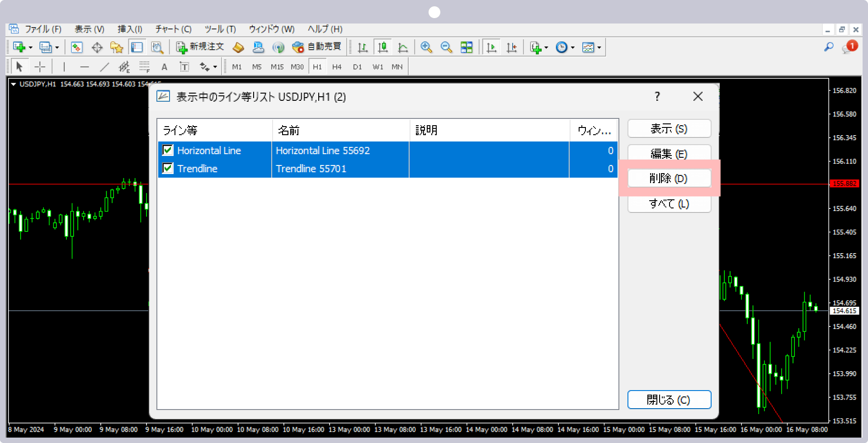Click the 編集 (E) button

669,153
